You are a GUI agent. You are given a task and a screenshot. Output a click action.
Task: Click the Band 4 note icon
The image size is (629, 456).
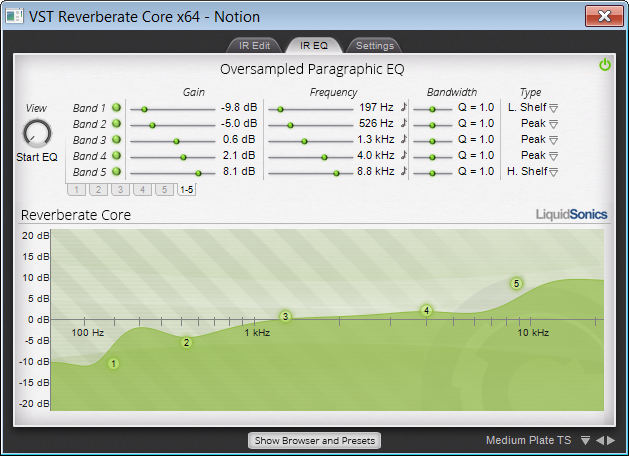pos(404,155)
